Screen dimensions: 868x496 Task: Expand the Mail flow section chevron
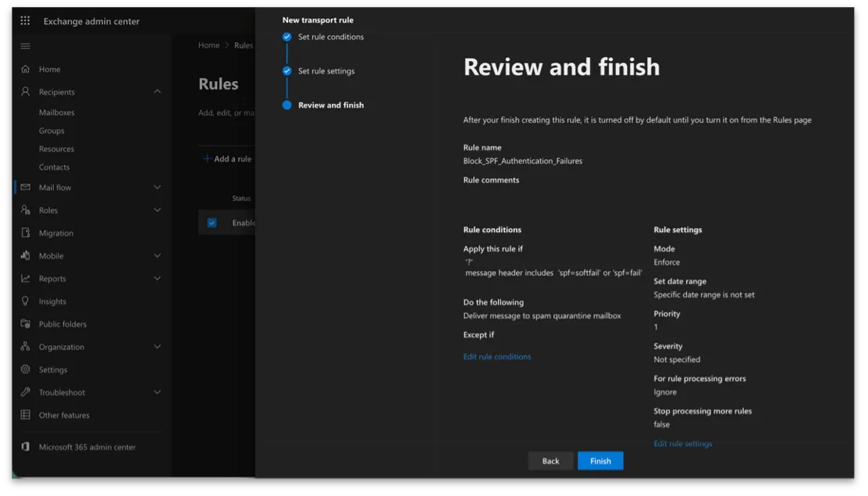click(x=157, y=187)
